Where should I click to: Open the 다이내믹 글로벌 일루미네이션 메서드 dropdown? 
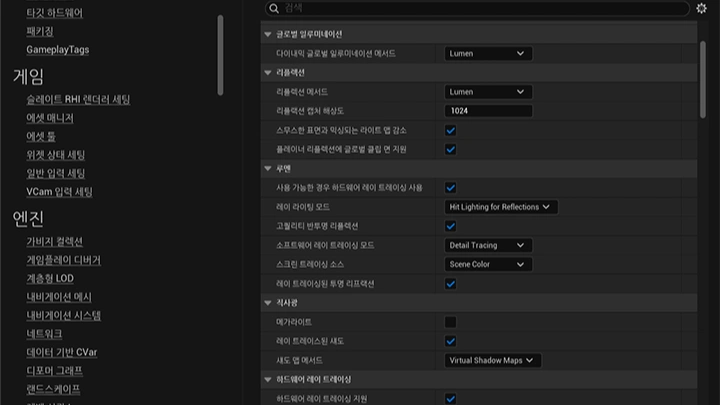tap(487, 53)
